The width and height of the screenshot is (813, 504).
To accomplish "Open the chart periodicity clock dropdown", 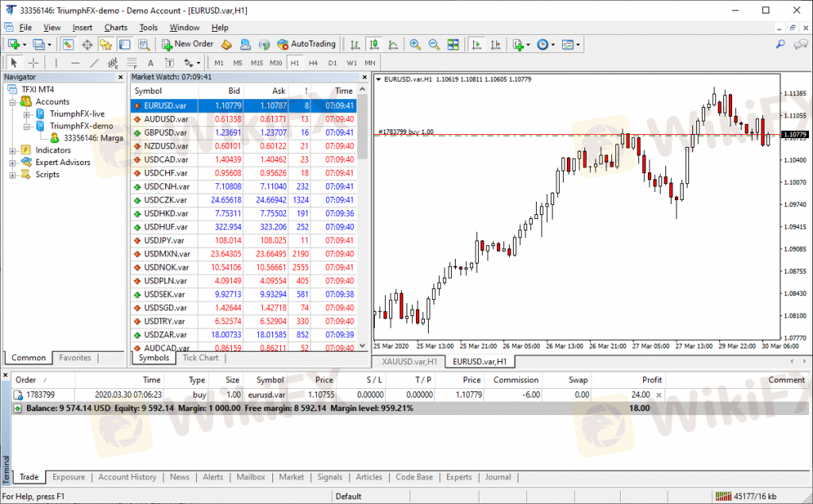I will click(x=545, y=44).
